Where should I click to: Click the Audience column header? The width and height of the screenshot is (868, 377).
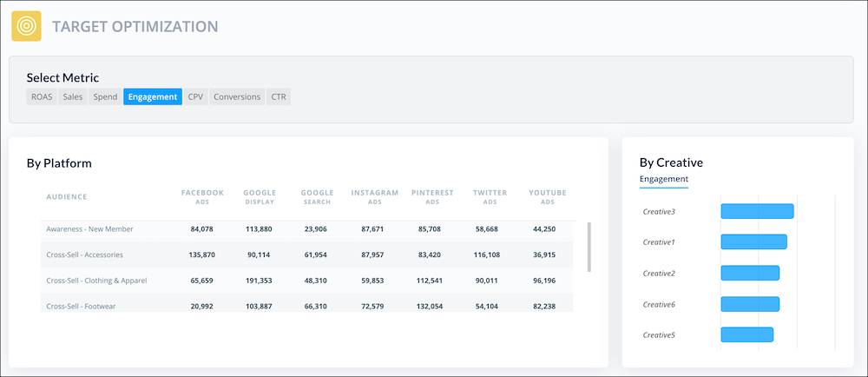(67, 196)
